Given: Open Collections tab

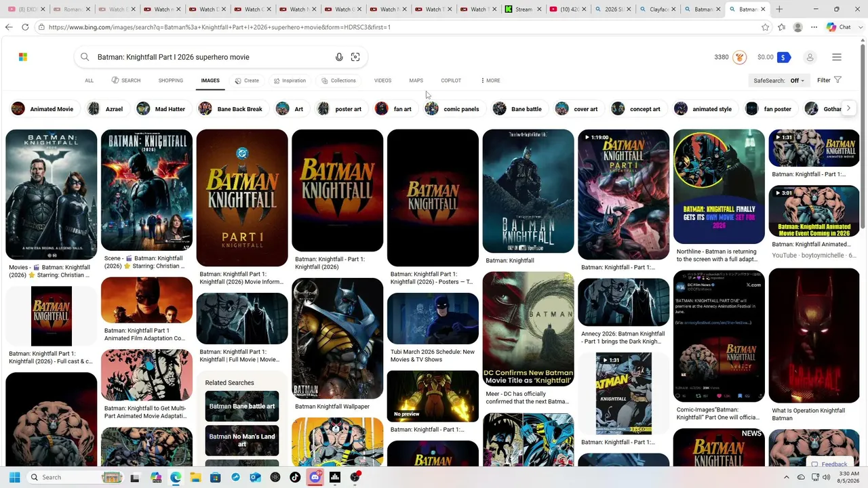Looking at the screenshot, I should [338, 81].
